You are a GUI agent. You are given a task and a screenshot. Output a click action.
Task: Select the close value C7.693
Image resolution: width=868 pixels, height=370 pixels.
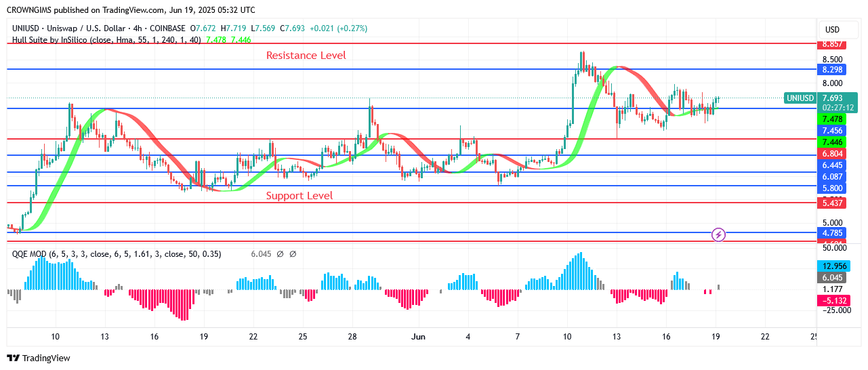[292, 28]
